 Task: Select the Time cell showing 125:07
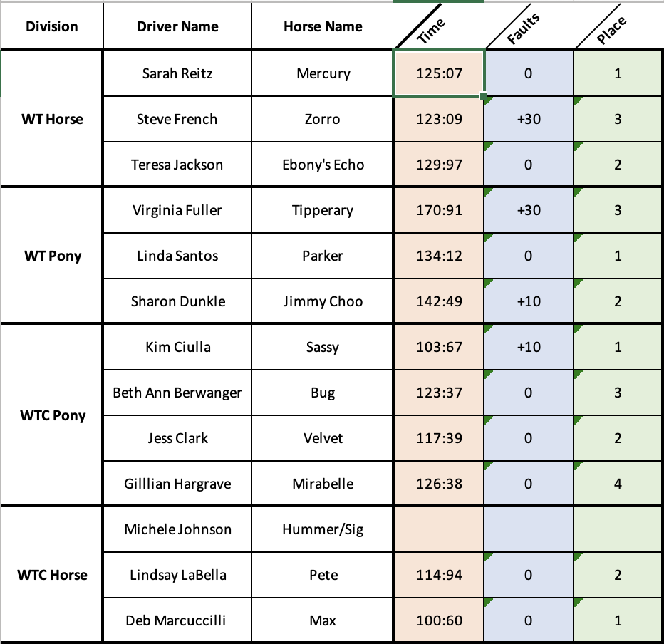[439, 73]
